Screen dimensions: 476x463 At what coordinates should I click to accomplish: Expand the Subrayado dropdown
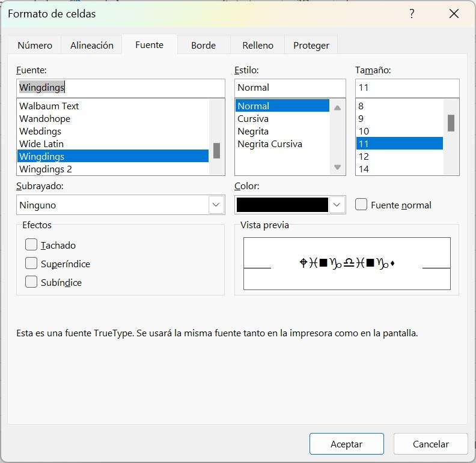[x=216, y=205]
